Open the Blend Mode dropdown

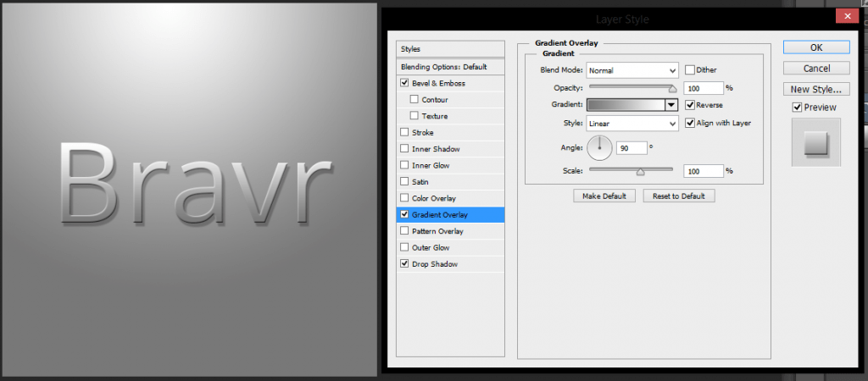tap(632, 70)
